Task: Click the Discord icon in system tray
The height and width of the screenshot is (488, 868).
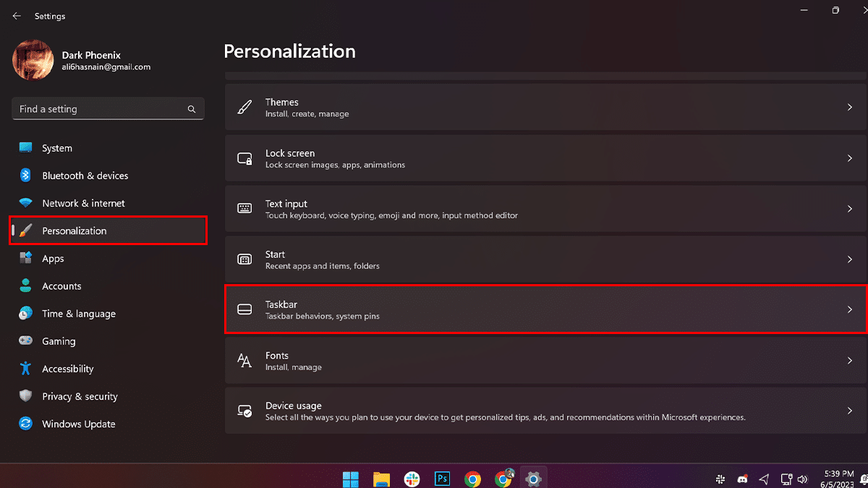Action: coord(742,479)
